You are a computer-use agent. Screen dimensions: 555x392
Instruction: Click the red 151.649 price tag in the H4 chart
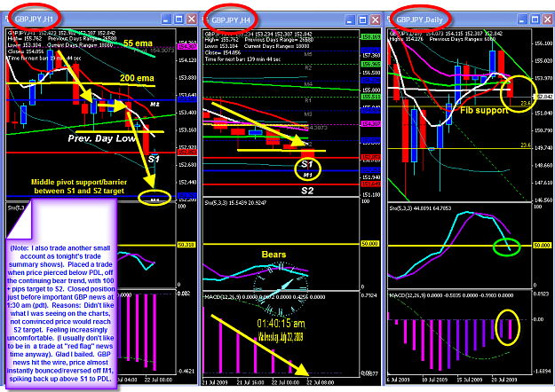370,184
